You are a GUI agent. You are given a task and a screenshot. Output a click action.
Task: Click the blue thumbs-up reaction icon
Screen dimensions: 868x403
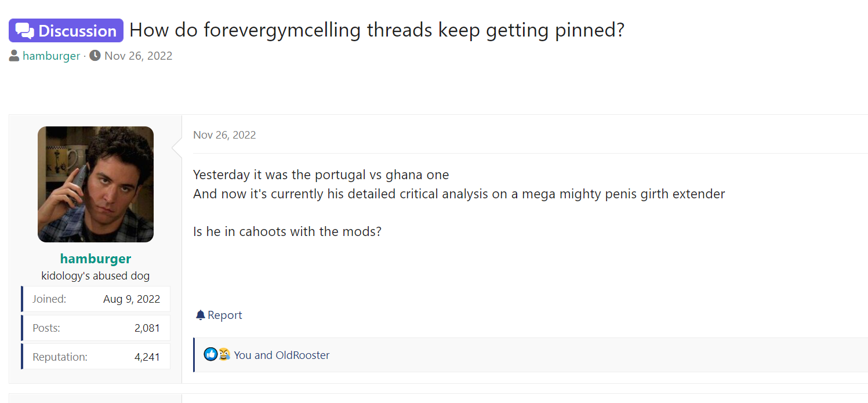[210, 354]
